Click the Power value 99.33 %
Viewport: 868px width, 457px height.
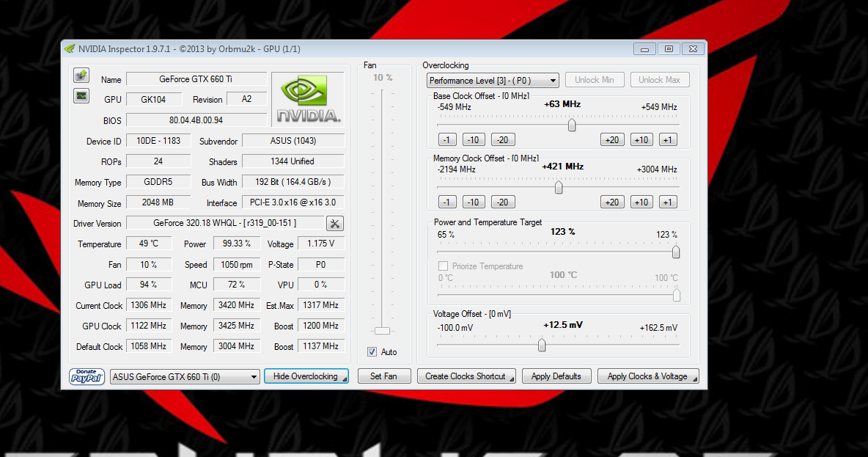(236, 244)
